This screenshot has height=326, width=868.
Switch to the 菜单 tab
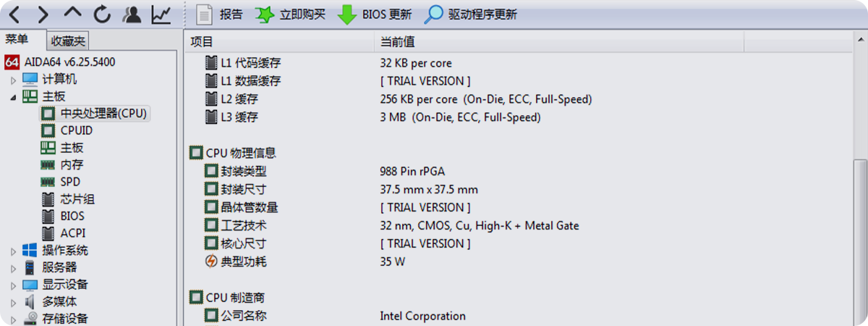17,40
